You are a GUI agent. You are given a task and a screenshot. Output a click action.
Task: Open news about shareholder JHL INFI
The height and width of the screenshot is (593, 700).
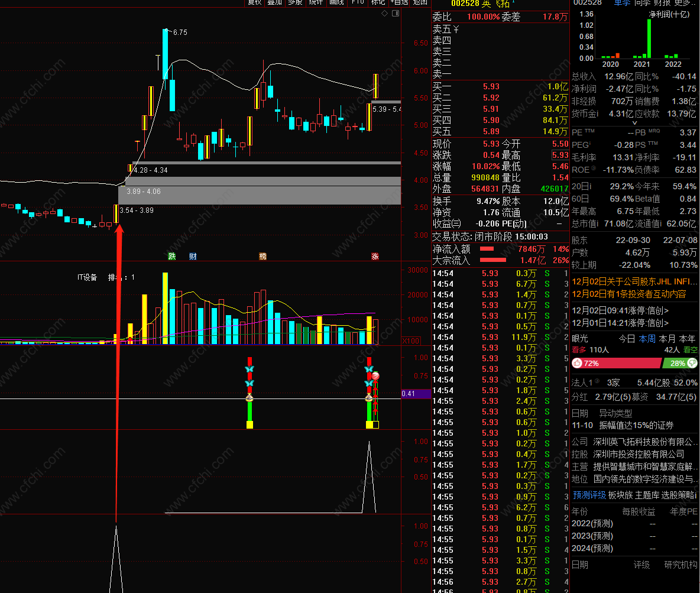coord(634,282)
